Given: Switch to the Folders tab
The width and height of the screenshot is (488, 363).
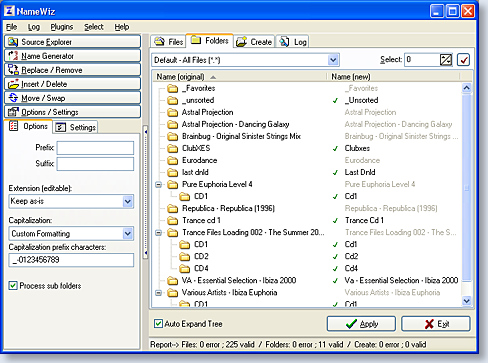Looking at the screenshot, I should pyautogui.click(x=210, y=41).
